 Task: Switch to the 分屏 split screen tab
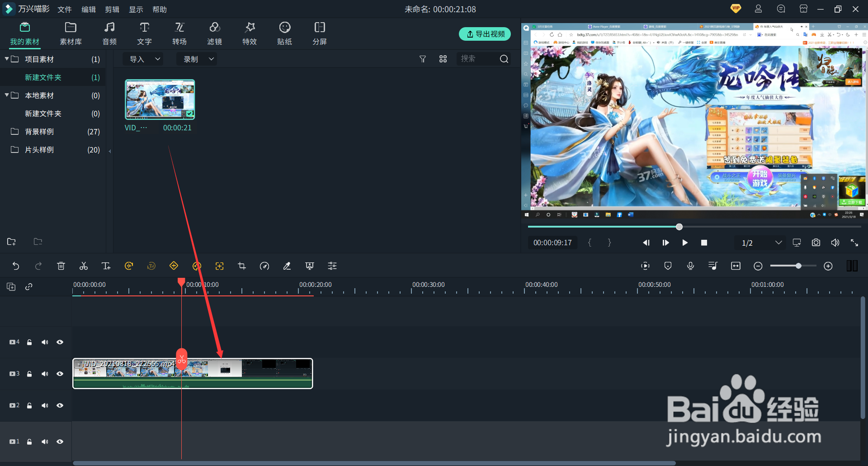pos(320,34)
